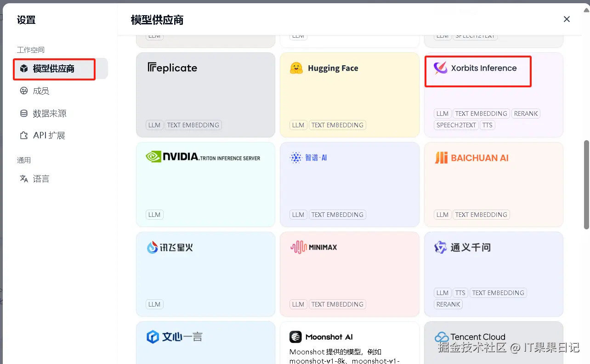Click the LLM tag on Hugging Face card
590x364 pixels.
(298, 125)
